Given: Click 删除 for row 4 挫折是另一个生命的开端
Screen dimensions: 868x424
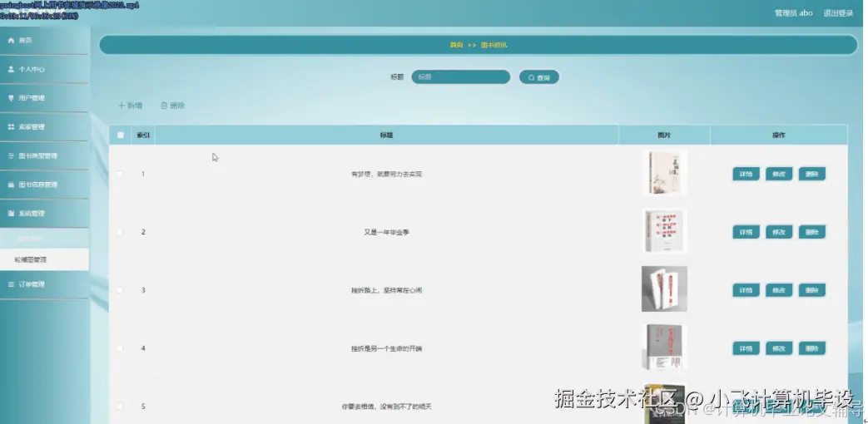Looking at the screenshot, I should 812,348.
